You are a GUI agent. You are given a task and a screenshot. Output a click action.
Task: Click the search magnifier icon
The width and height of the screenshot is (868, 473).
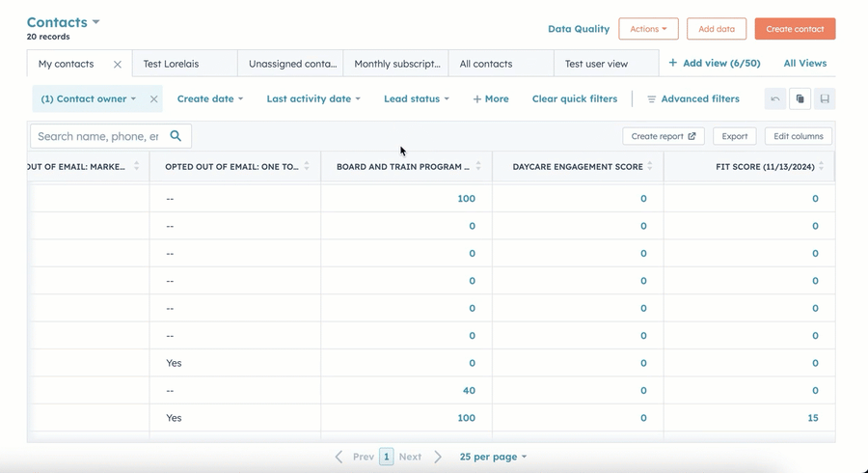click(176, 136)
